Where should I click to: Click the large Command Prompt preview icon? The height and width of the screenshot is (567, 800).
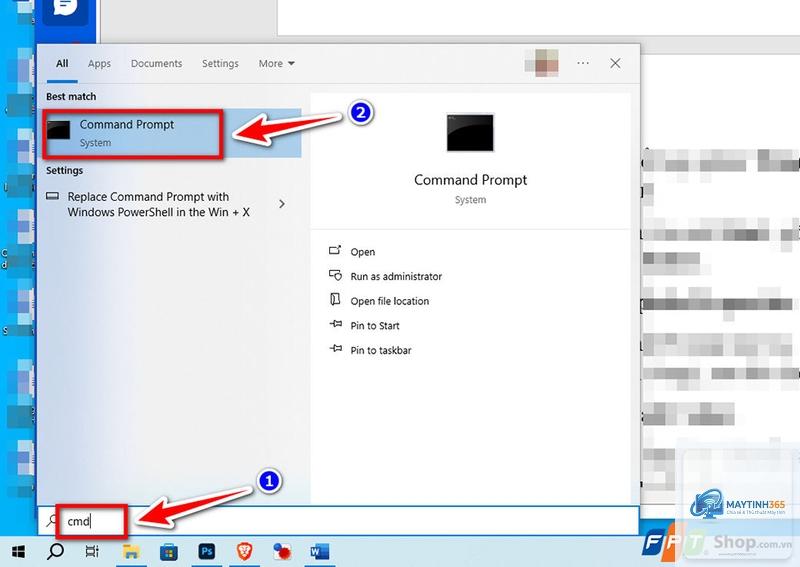coord(470,133)
